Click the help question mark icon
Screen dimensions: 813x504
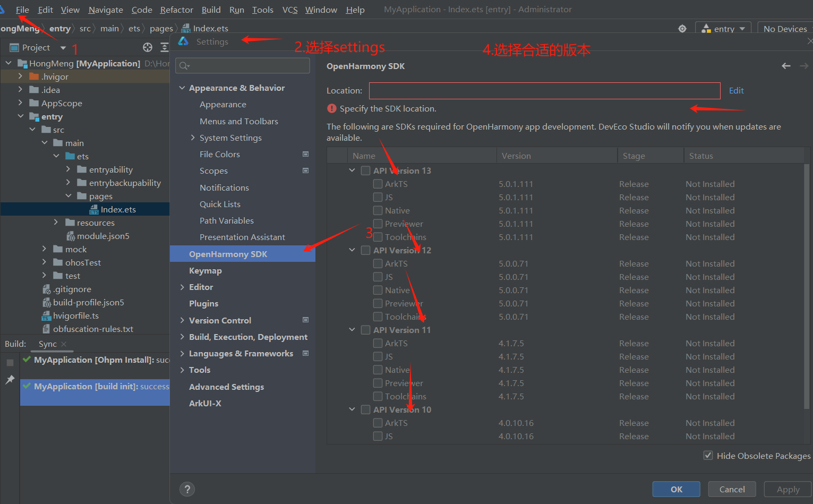click(x=187, y=489)
